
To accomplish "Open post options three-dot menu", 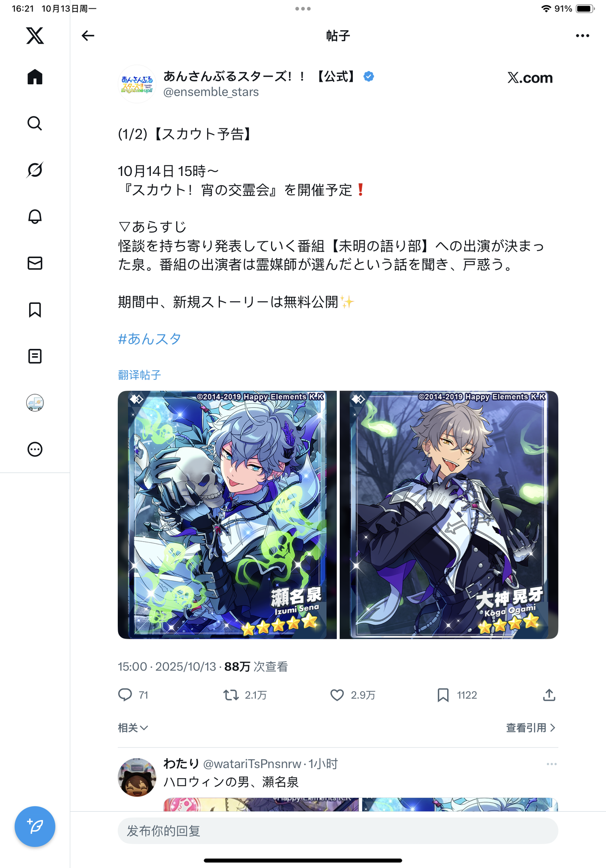I will [x=583, y=36].
